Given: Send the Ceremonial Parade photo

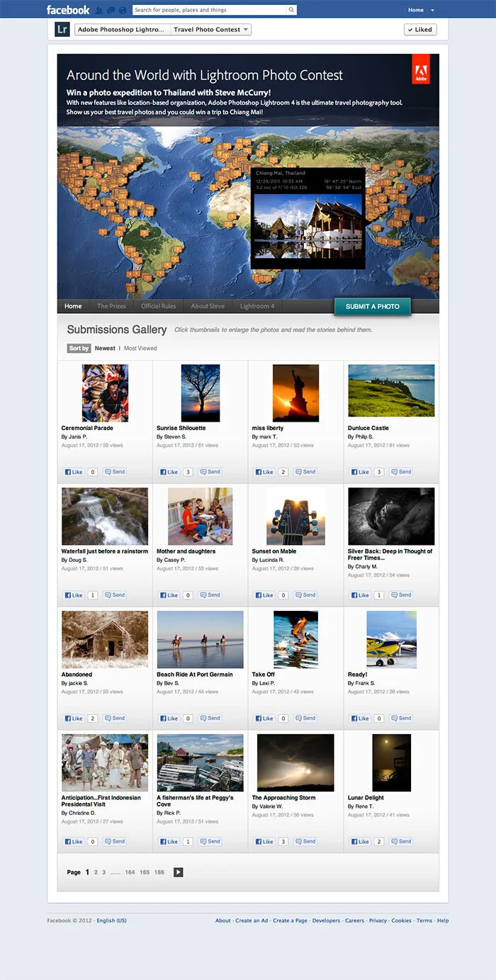Looking at the screenshot, I should point(115,472).
